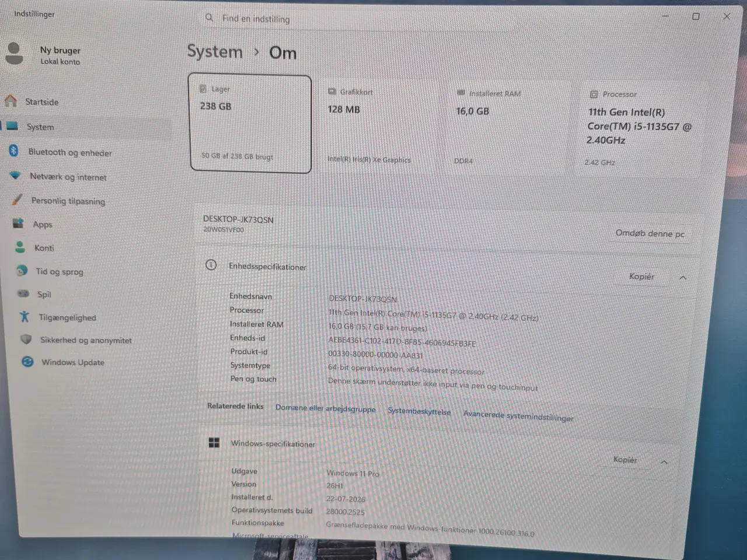
Task: Click the Enhedsspecifikationer info icon
Action: (211, 265)
